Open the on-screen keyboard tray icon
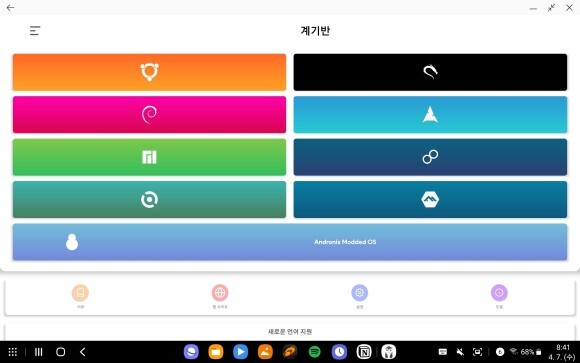580x363 pixels. coord(443,352)
